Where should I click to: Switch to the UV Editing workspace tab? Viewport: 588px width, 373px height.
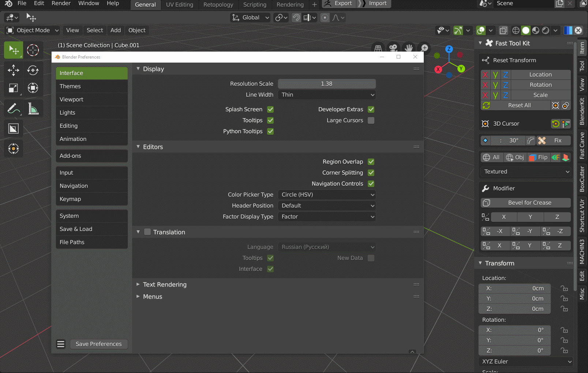click(x=179, y=5)
